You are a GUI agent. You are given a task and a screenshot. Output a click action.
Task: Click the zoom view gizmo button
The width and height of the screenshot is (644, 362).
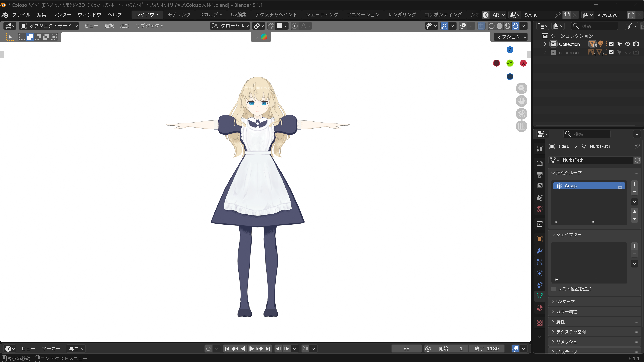click(521, 88)
